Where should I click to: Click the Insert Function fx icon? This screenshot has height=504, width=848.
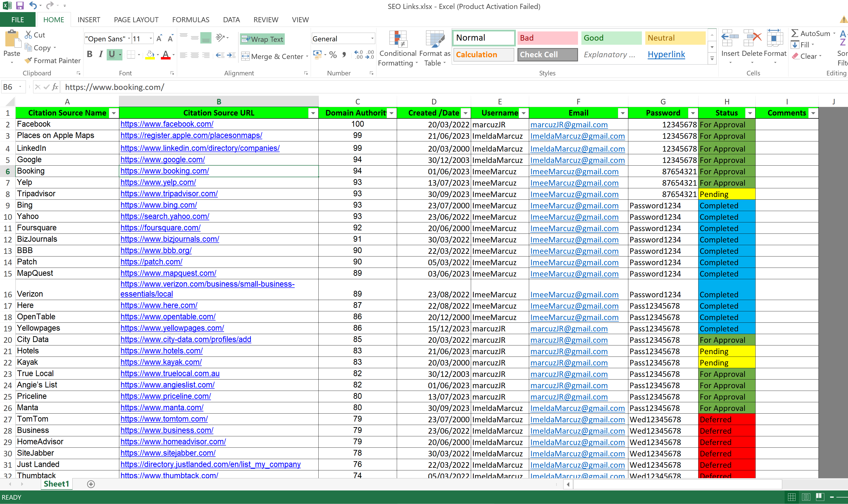pos(55,87)
